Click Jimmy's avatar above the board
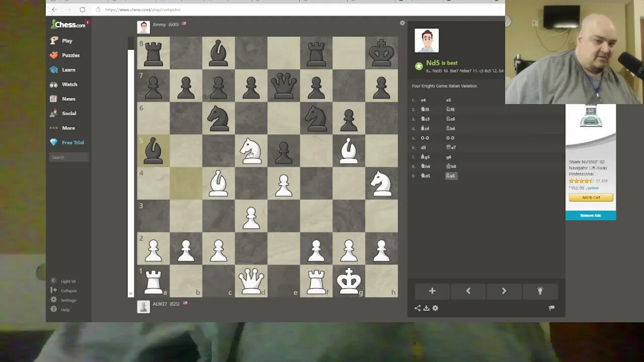This screenshot has width=644, height=362. pyautogui.click(x=143, y=27)
